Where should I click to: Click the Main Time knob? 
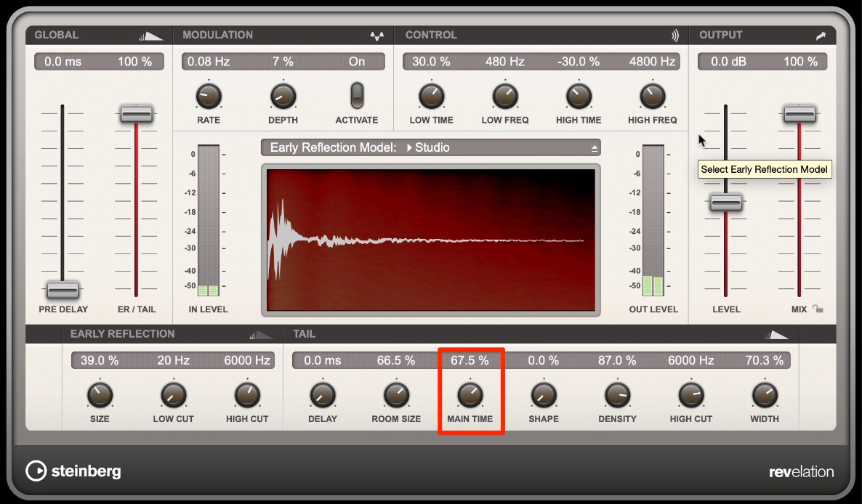(470, 395)
